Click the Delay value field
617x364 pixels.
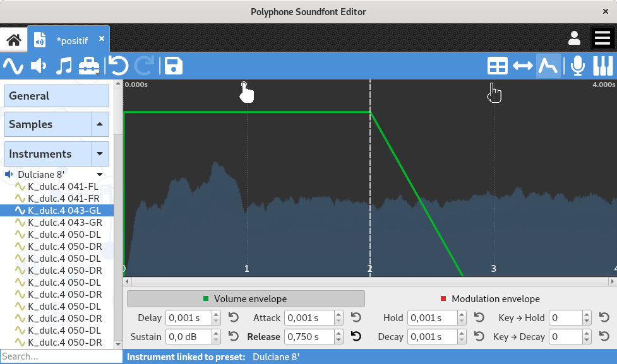pos(188,317)
